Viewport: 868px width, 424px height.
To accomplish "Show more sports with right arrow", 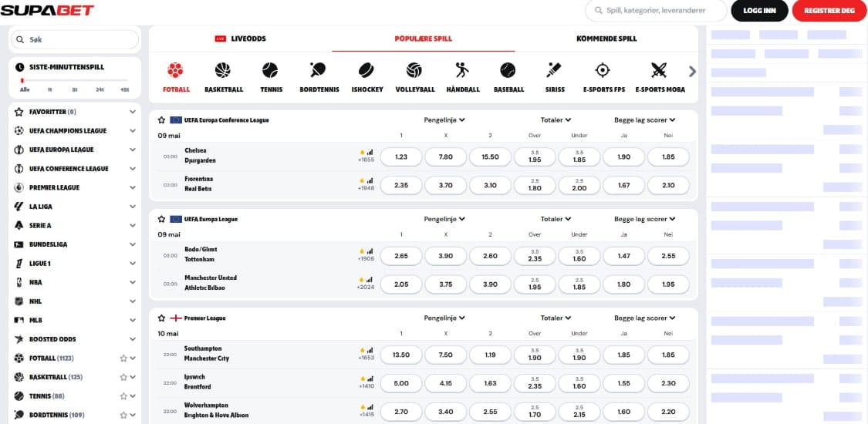I will 692,72.
